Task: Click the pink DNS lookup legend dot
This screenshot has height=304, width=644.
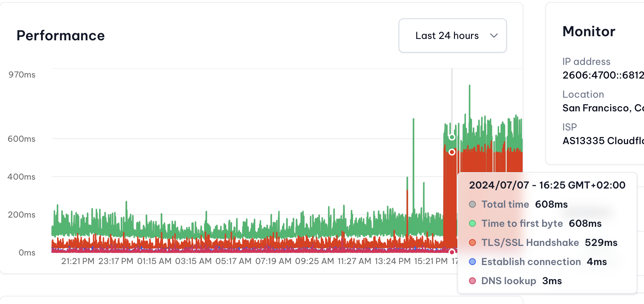Action: coord(472,281)
